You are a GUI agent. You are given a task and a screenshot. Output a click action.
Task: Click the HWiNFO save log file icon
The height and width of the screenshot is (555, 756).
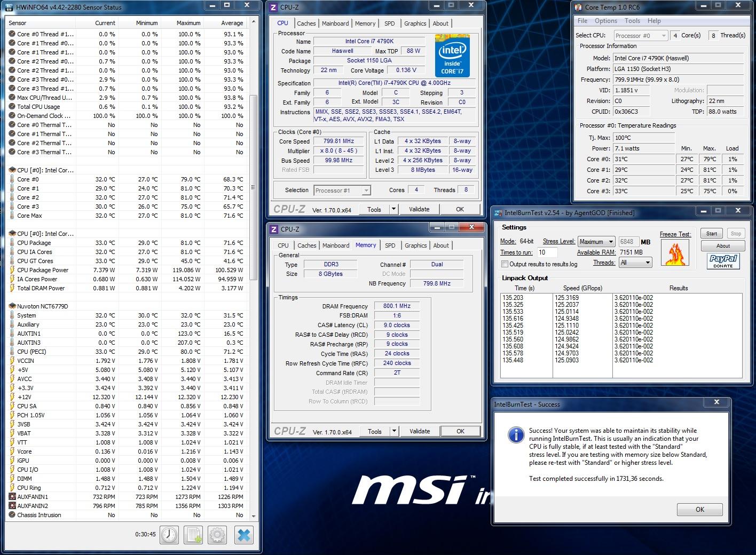[x=193, y=535]
